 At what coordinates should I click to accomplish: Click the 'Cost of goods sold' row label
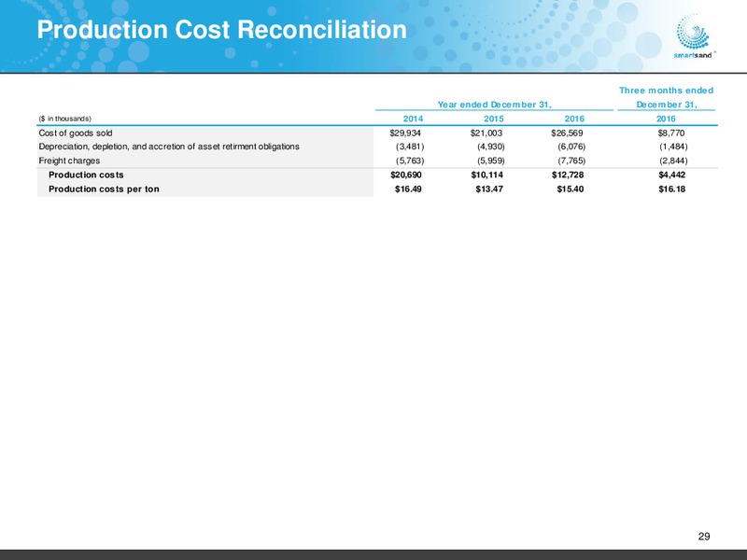click(x=76, y=133)
